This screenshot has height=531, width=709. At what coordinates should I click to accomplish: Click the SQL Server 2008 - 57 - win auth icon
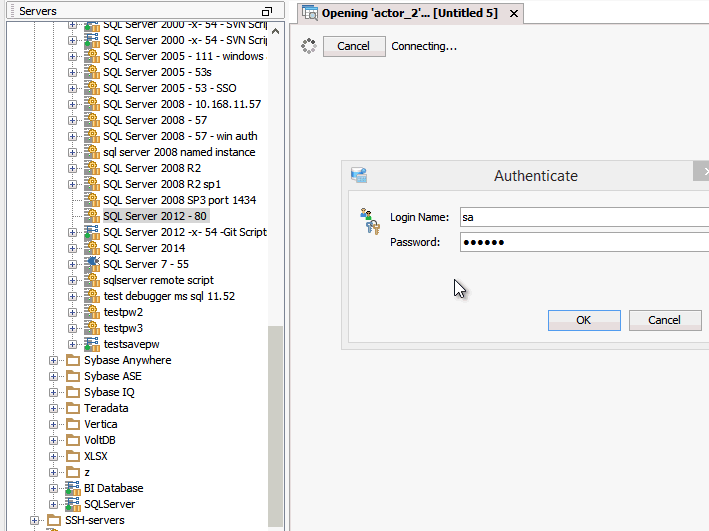[x=92, y=136]
